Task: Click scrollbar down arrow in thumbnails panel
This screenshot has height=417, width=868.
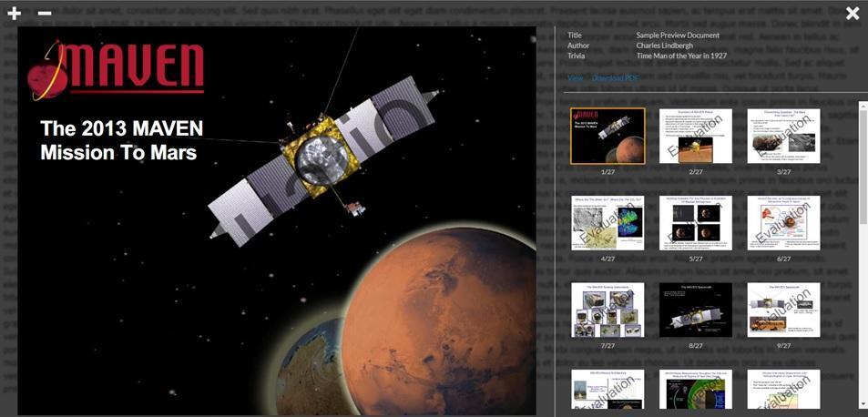Action: pyautogui.click(x=863, y=403)
